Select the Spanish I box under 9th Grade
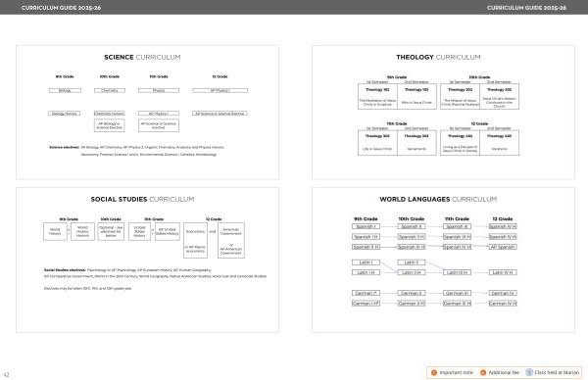The width and height of the screenshot is (588, 380). pos(366,226)
